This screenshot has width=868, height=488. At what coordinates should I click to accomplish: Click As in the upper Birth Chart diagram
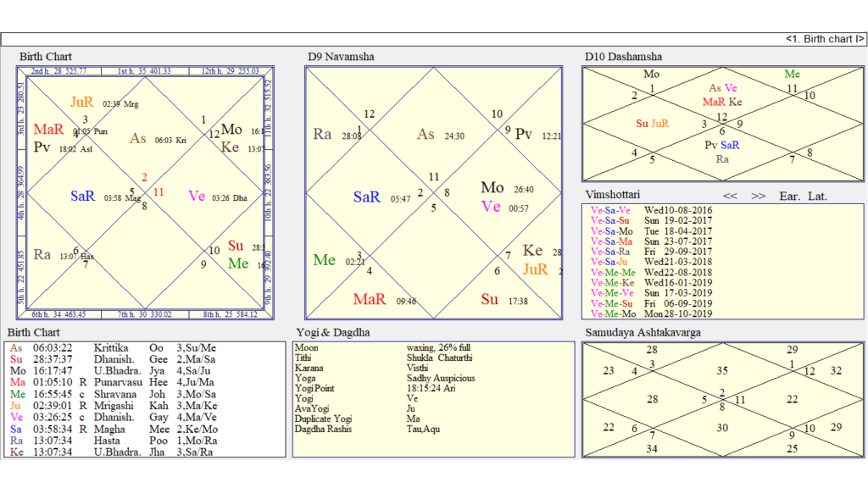tap(138, 138)
